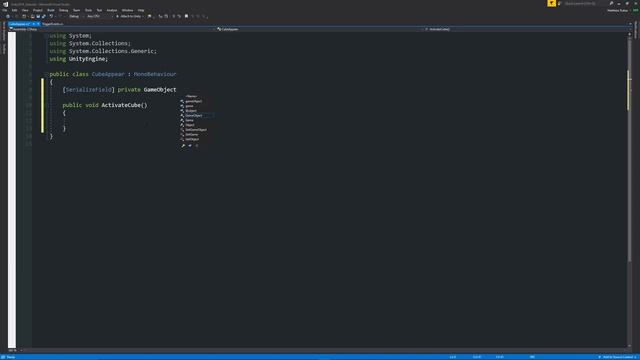Open the ActivateCube() member navigation dropdown
The width and height of the screenshot is (640, 360).
click(x=527, y=29)
